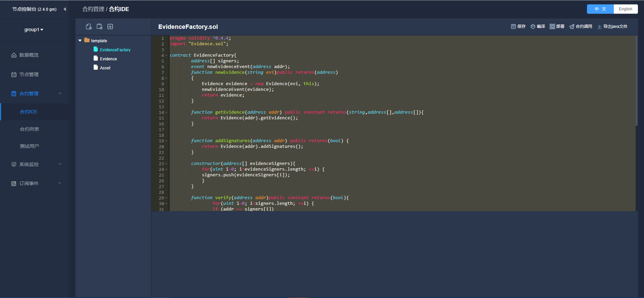644x298 pixels.
Task: Click the new folder icon in file panel
Action: click(x=99, y=26)
